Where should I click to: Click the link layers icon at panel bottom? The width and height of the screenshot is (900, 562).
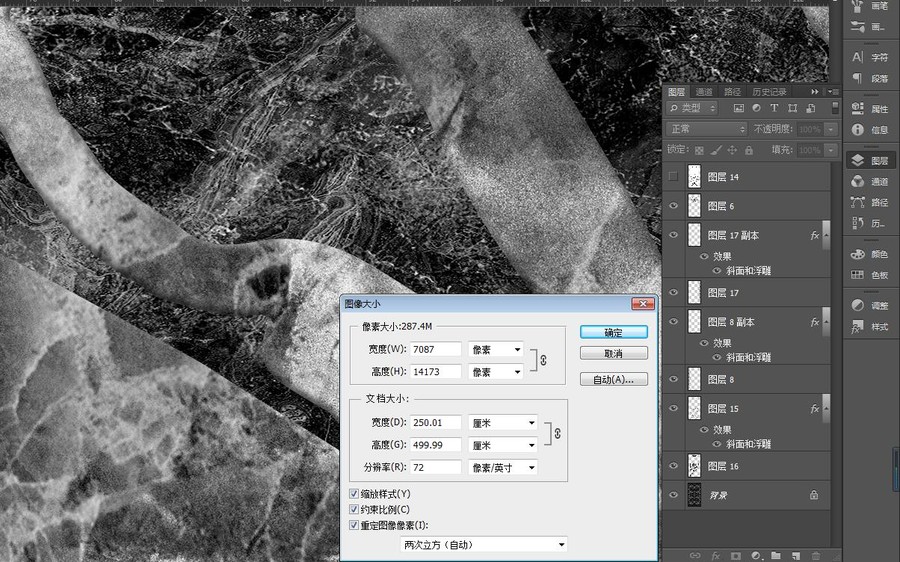coord(695,555)
